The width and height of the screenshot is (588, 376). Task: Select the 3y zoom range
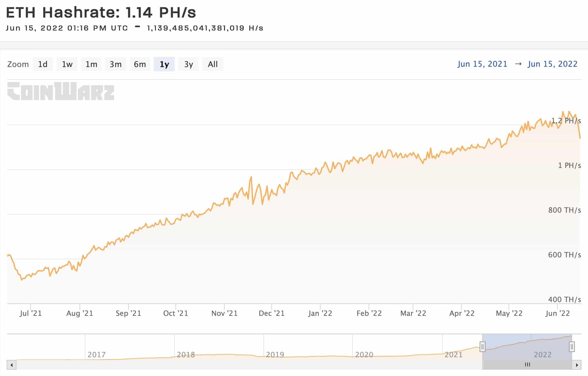pyautogui.click(x=189, y=64)
